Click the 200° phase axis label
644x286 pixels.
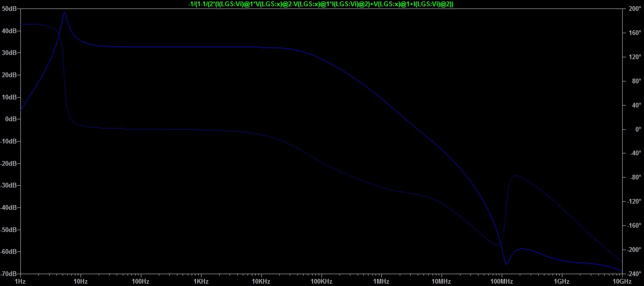tap(634, 9)
